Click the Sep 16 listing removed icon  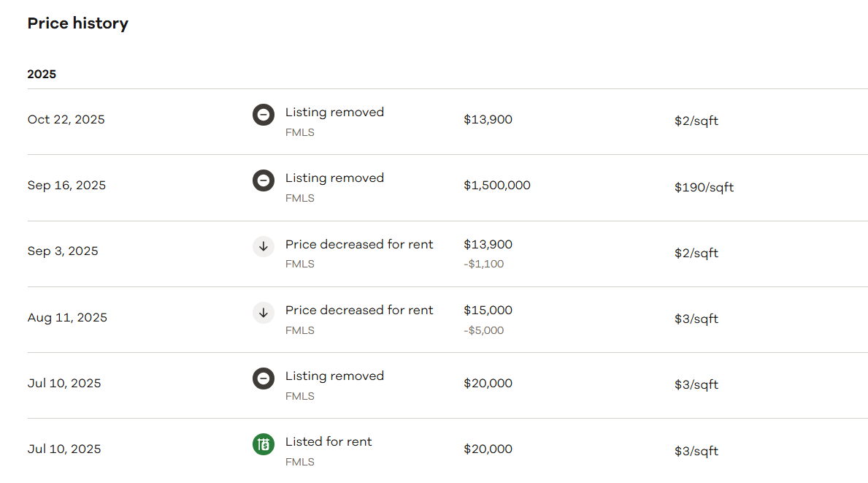(x=264, y=180)
